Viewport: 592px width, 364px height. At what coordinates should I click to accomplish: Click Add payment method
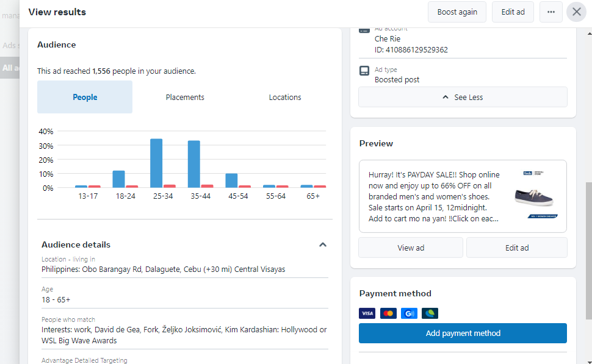[463, 333]
